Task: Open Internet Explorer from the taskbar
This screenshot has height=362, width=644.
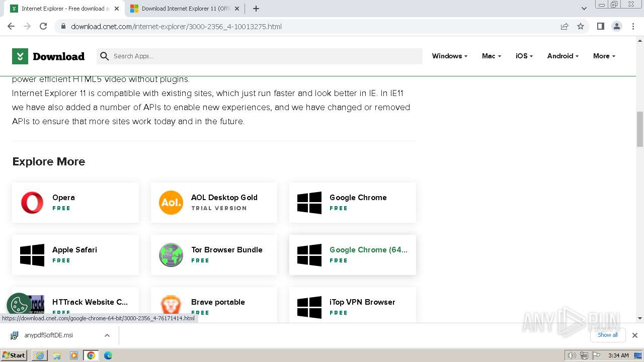Action: coord(40,355)
